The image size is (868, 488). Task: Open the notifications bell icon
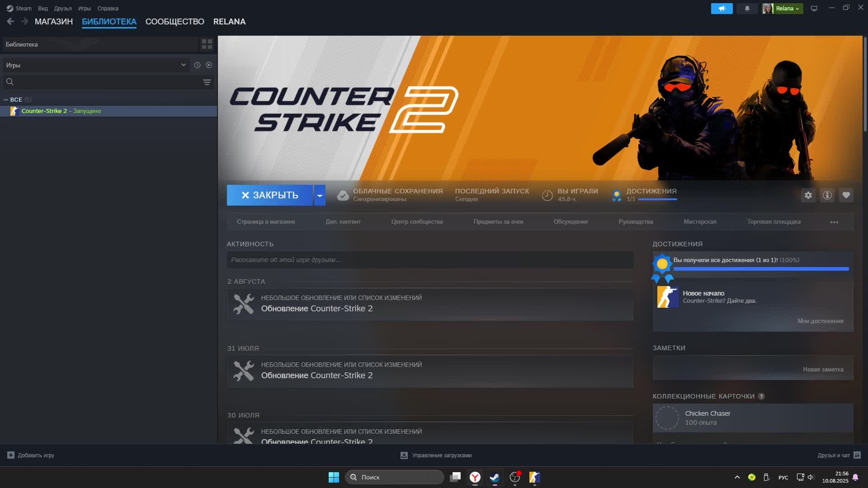[747, 9]
